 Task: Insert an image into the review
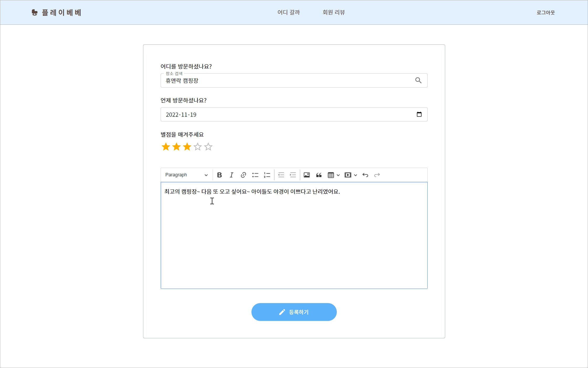click(x=307, y=175)
